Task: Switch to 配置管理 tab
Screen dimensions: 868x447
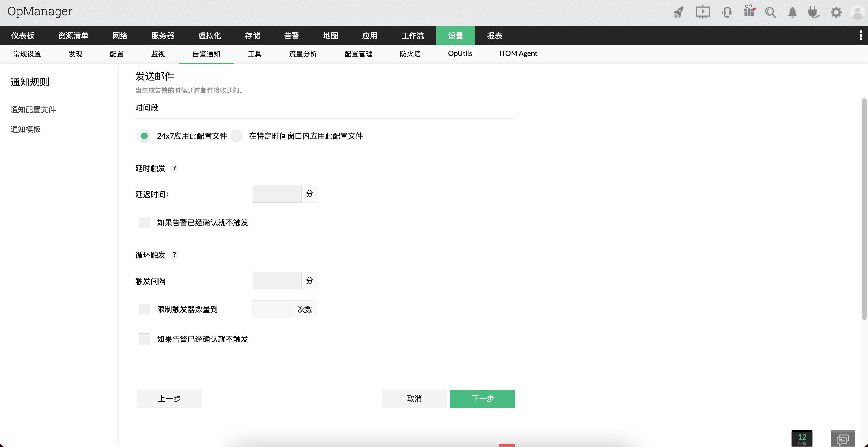Action: [x=359, y=53]
